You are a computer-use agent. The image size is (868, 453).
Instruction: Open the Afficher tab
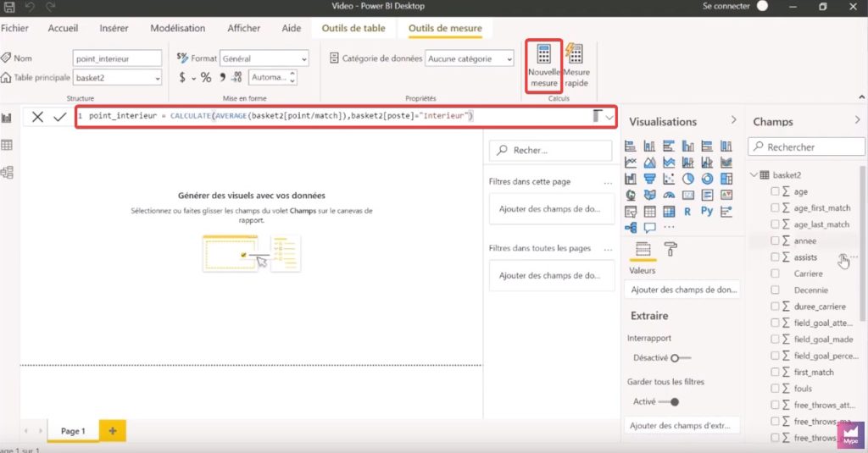click(x=243, y=28)
